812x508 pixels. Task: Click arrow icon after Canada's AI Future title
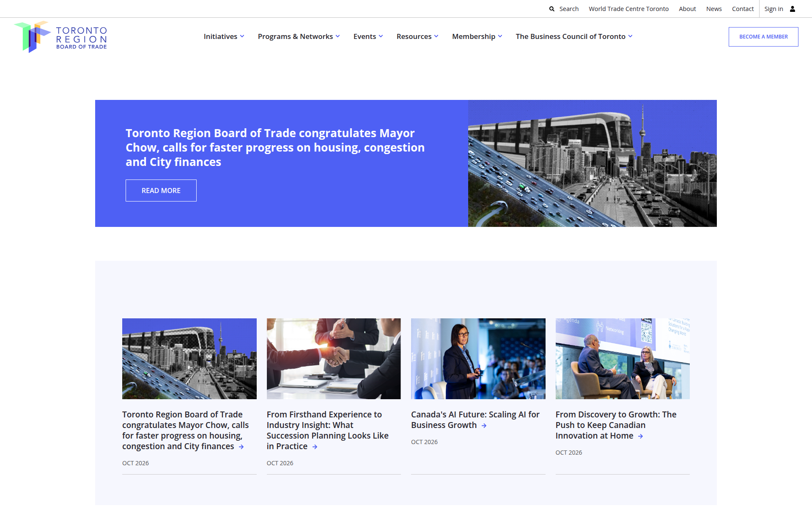pos(484,426)
